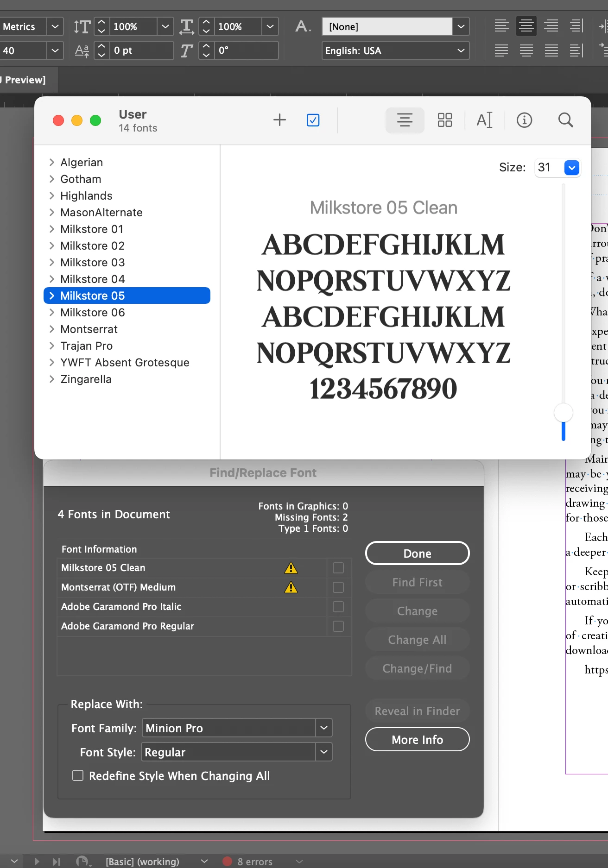Check the box for Adobe Garamond Pro Italic
Image resolution: width=608 pixels, height=868 pixels.
pos(338,607)
